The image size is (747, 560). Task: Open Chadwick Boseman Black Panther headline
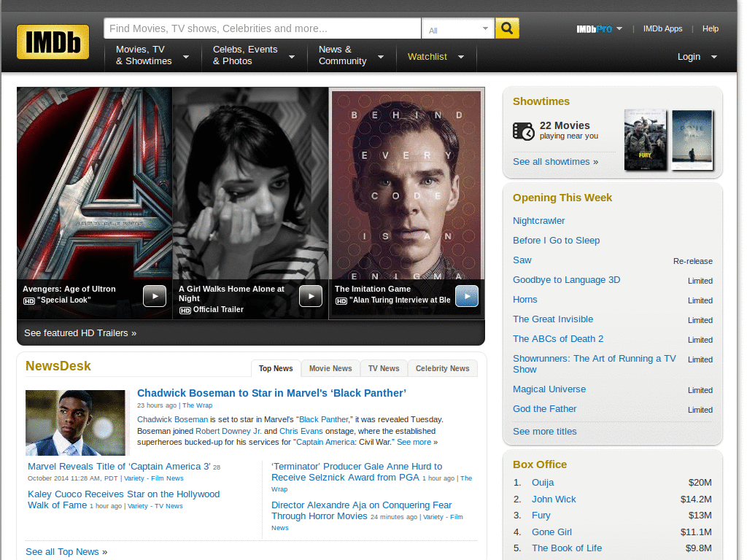click(x=271, y=393)
